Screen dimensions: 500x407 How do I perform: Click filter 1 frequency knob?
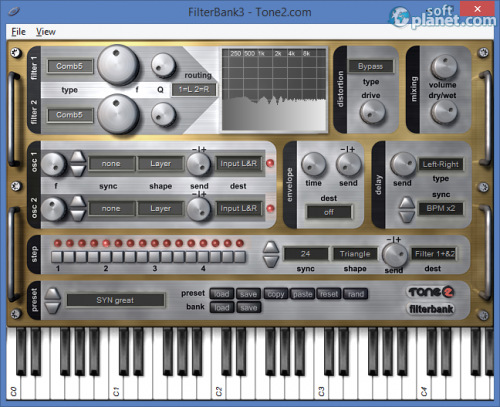(117, 65)
